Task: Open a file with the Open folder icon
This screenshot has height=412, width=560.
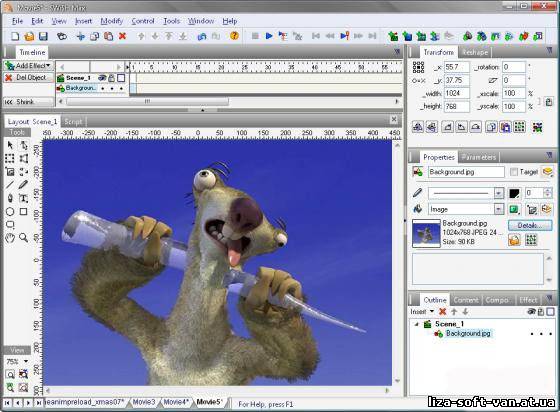Action: pos(29,36)
